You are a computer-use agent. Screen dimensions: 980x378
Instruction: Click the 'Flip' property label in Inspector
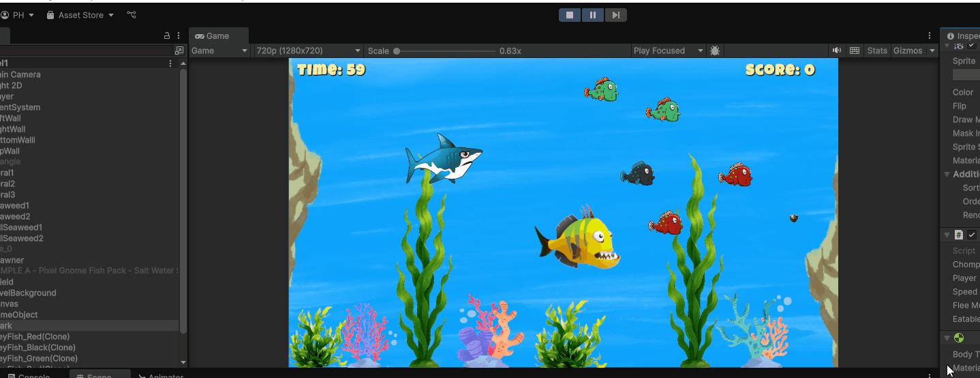click(960, 106)
